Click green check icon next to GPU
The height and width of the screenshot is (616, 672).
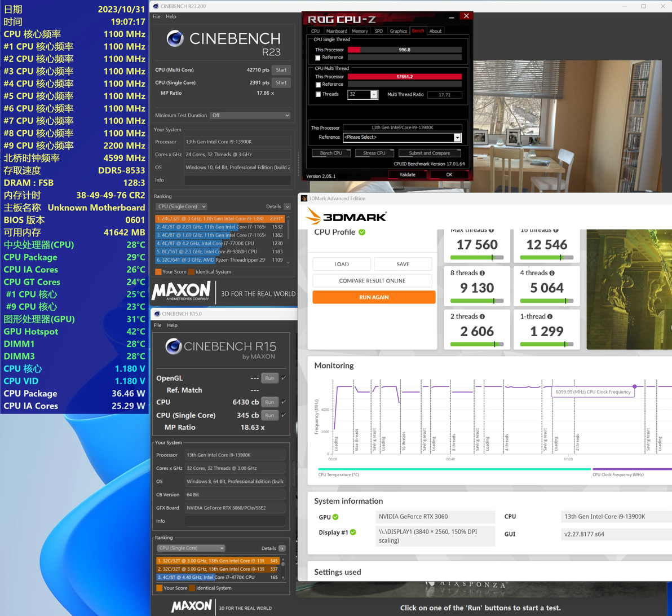coord(335,517)
